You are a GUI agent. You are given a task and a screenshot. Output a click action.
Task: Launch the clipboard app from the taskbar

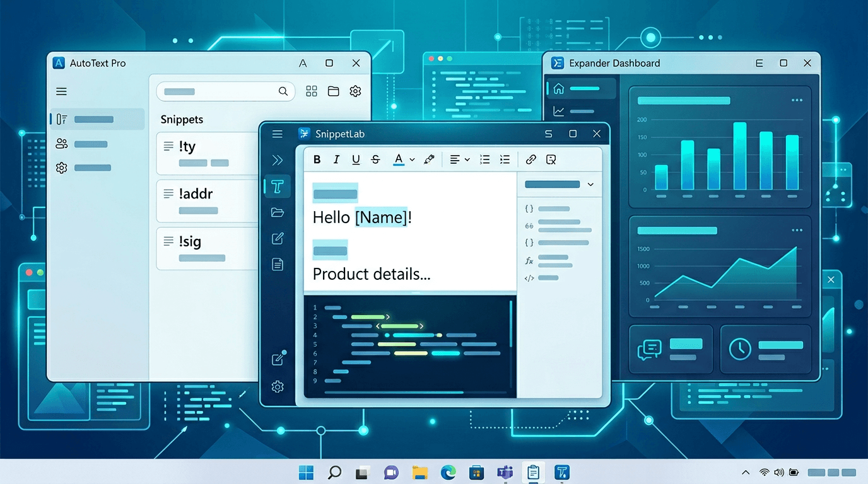[533, 471]
